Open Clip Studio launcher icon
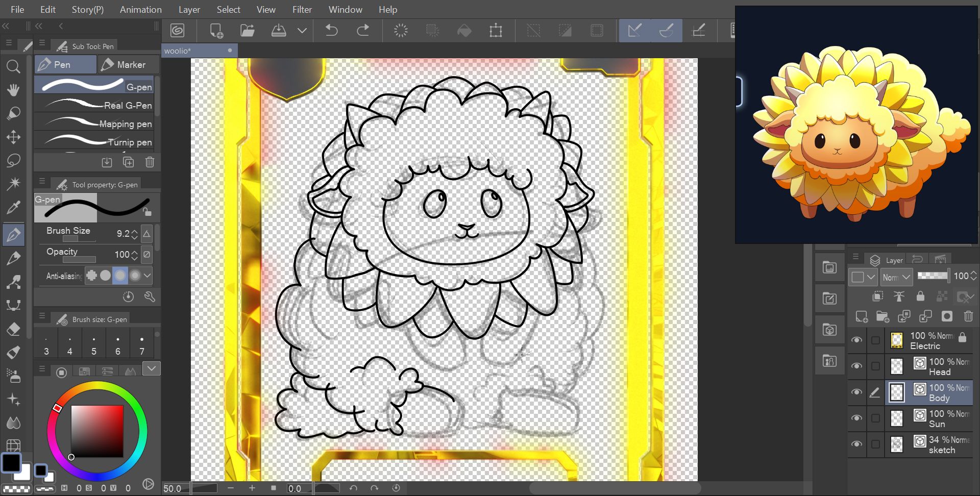This screenshot has height=496, width=980. (178, 31)
